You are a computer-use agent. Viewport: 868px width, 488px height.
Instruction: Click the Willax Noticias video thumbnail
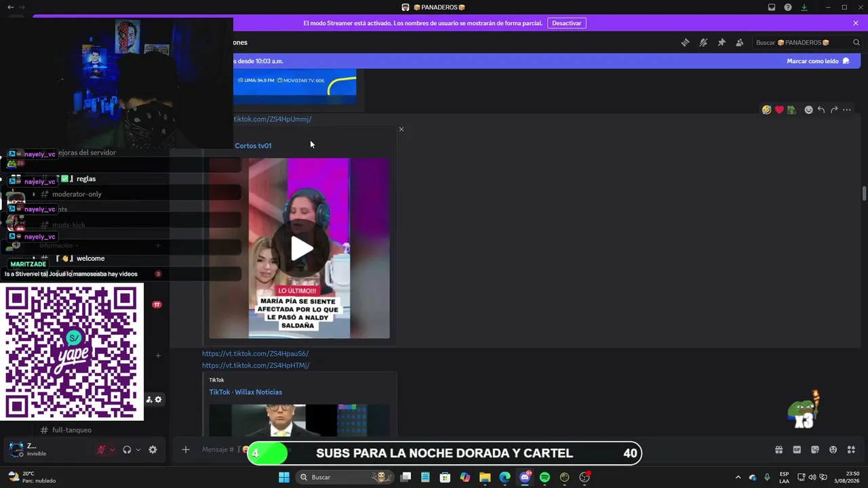pos(299,420)
